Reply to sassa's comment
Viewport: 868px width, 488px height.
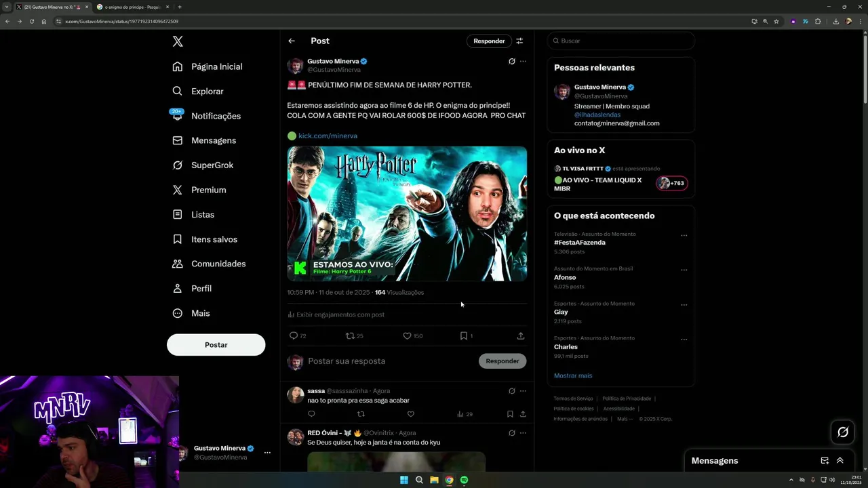coord(311,414)
